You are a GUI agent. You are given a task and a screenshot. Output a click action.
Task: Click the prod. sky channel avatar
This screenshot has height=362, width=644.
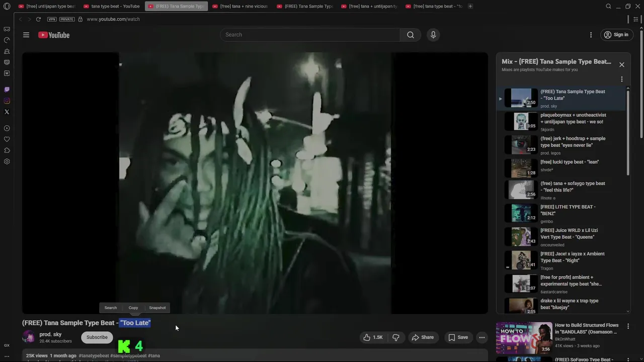(x=29, y=337)
